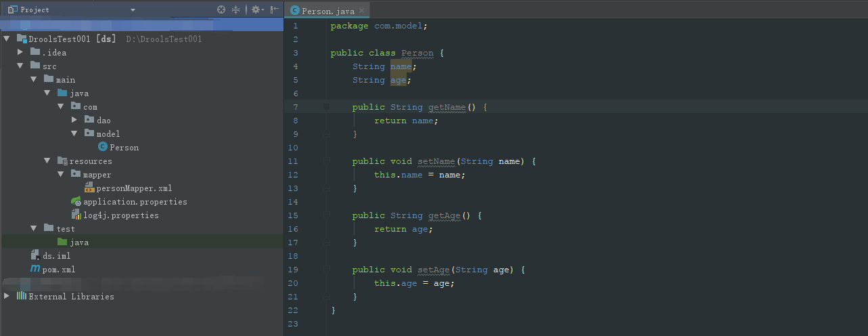Click the 'setAge' method name on line 19
The height and width of the screenshot is (336, 868).
(434, 270)
